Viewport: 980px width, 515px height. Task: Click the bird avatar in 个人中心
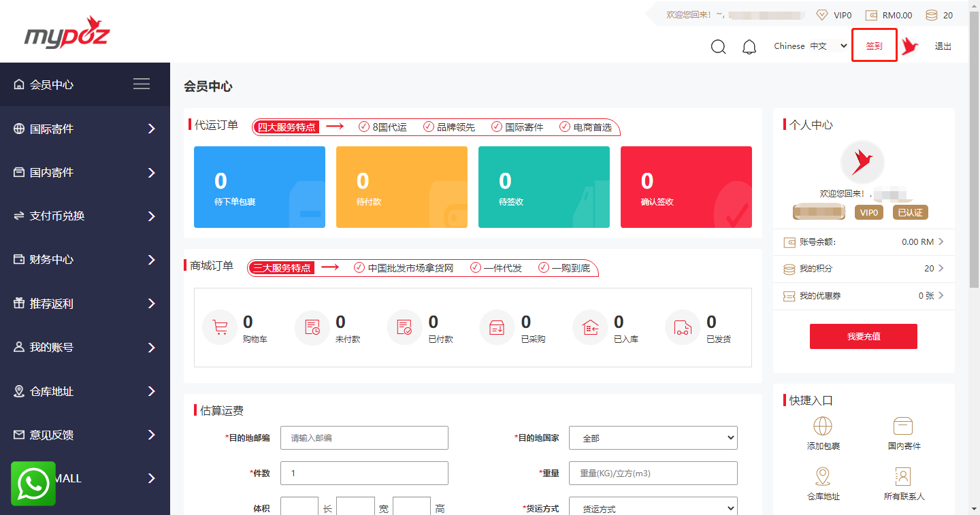[862, 162]
